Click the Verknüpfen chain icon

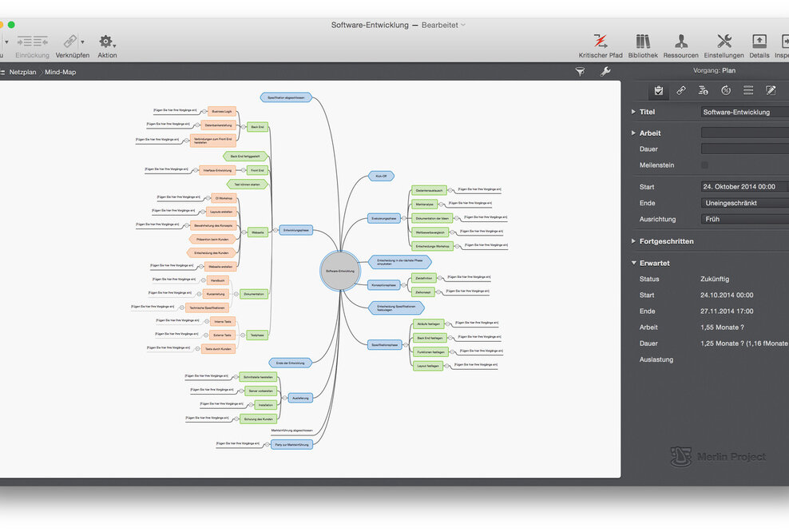(72, 42)
